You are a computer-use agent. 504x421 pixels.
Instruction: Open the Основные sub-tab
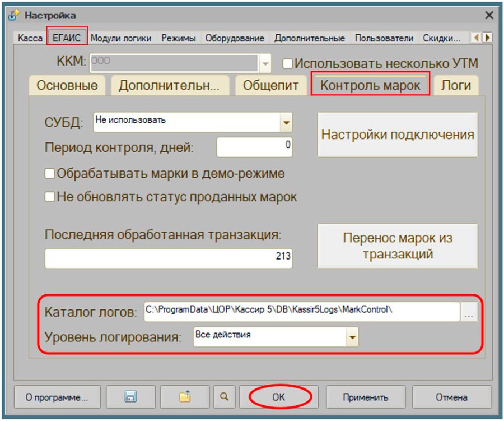coord(67,86)
